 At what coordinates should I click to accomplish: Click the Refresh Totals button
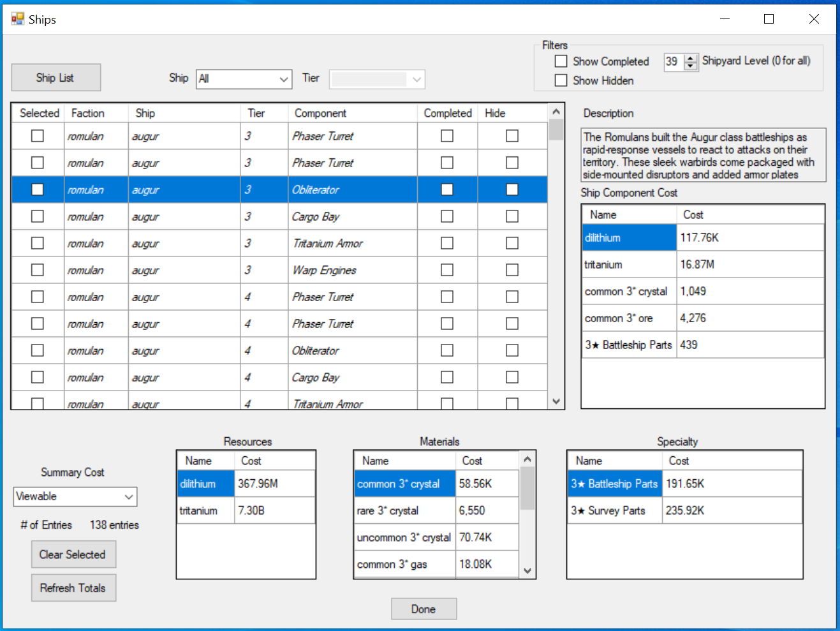pos(73,588)
